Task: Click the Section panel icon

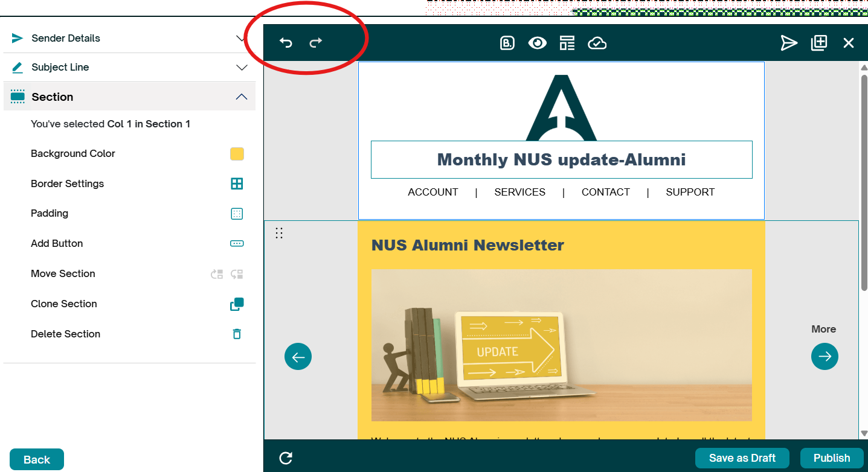Action: pyautogui.click(x=18, y=97)
